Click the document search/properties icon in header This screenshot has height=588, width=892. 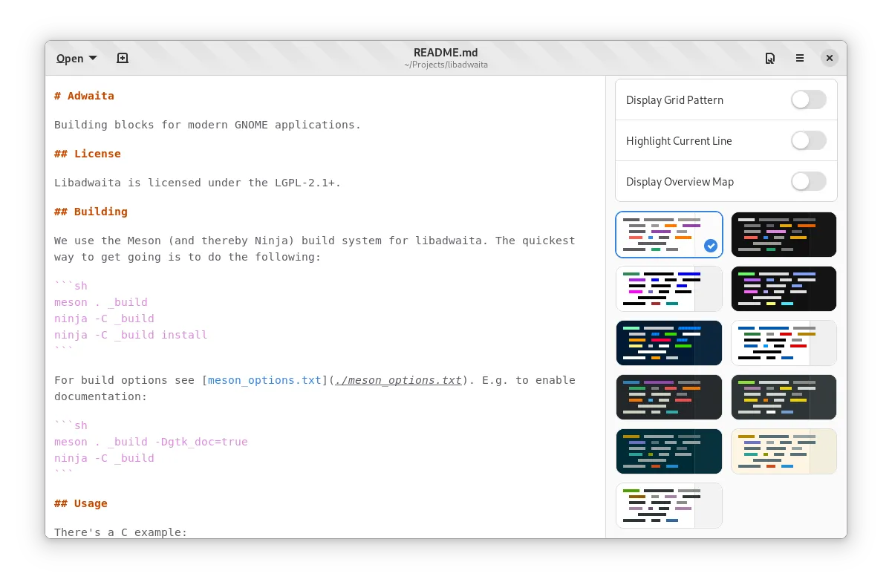tap(770, 58)
